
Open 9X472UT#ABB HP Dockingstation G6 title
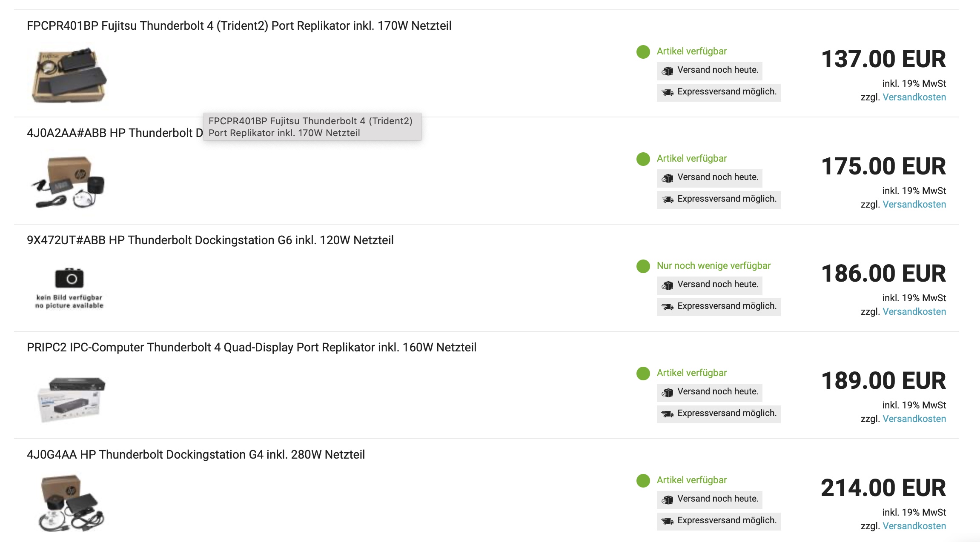210,240
